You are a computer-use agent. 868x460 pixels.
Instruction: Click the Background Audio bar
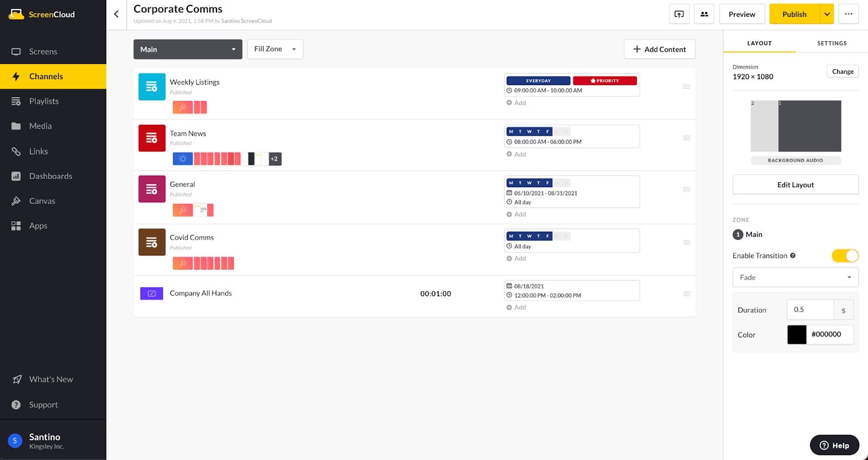(x=796, y=161)
